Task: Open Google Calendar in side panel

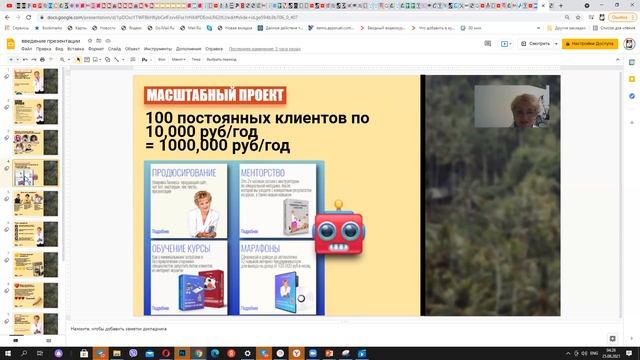Action: [x=632, y=62]
